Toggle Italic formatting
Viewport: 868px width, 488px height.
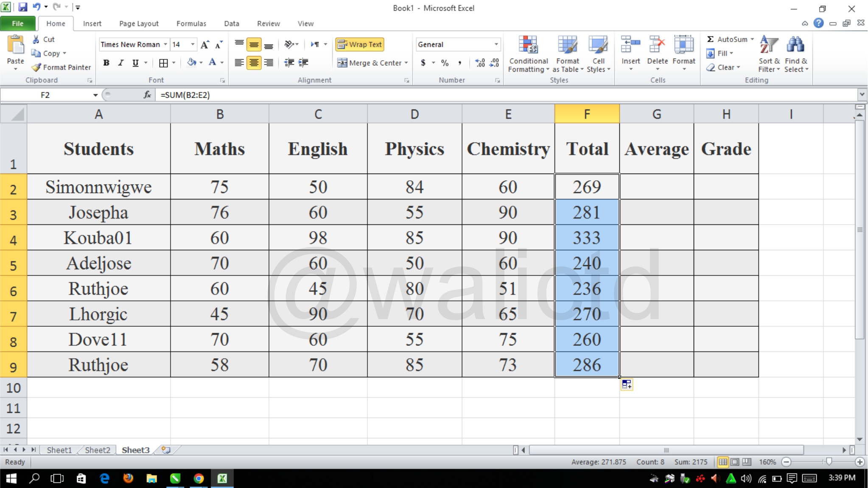point(121,63)
